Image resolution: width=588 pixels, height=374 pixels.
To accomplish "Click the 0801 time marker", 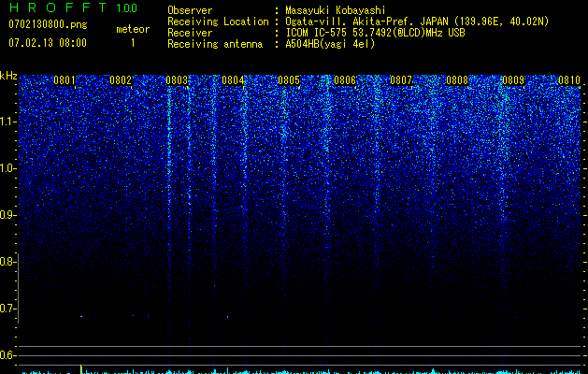I will pyautogui.click(x=65, y=80).
